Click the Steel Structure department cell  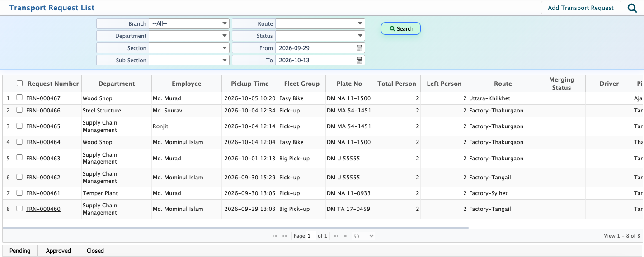coord(117,110)
